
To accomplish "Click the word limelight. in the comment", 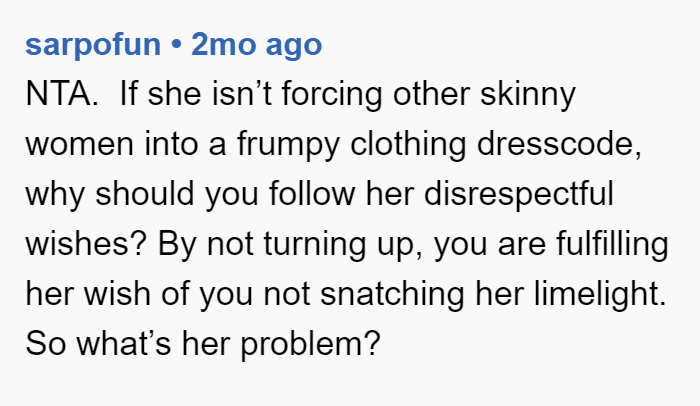I will pyautogui.click(x=600, y=295).
